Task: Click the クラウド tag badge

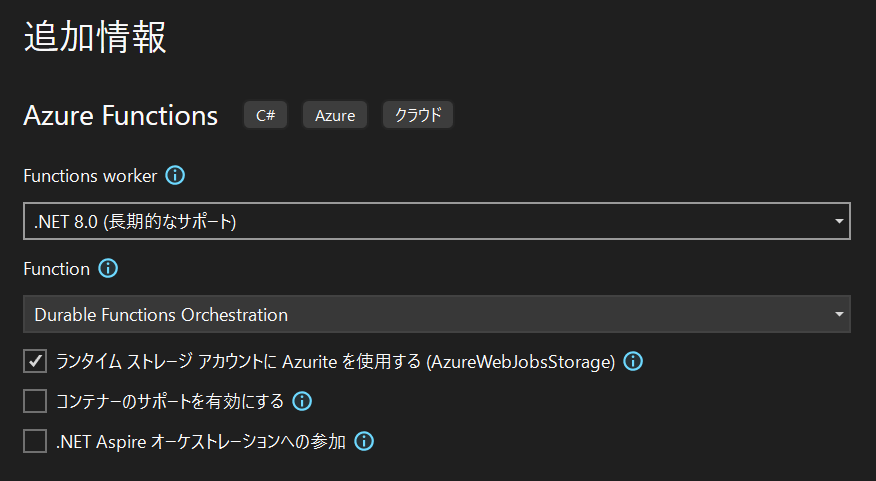Action: click(418, 115)
